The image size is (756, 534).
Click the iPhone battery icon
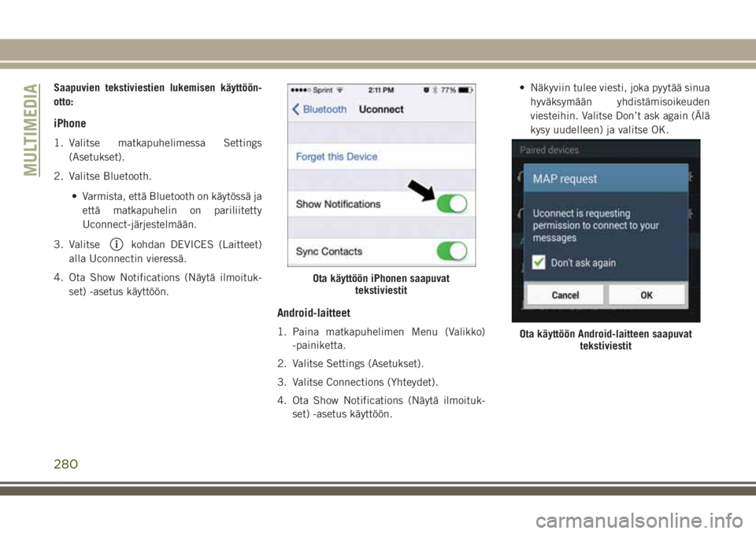465,91
